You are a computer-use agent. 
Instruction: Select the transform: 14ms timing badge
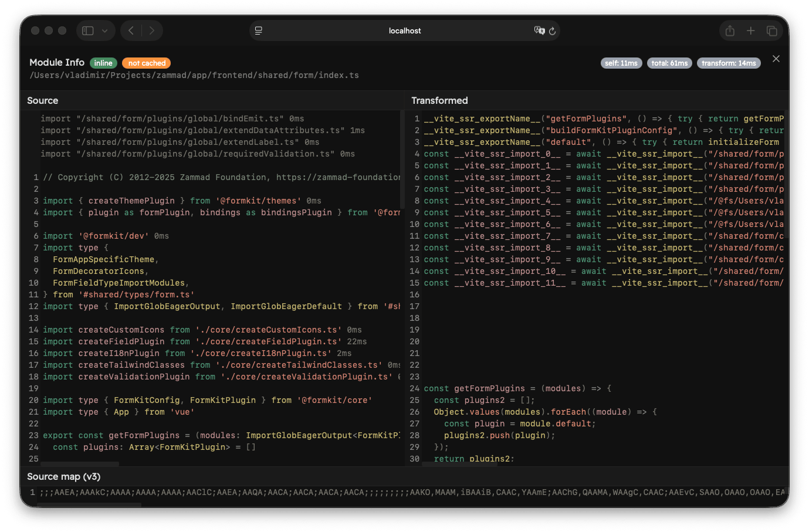click(x=729, y=63)
